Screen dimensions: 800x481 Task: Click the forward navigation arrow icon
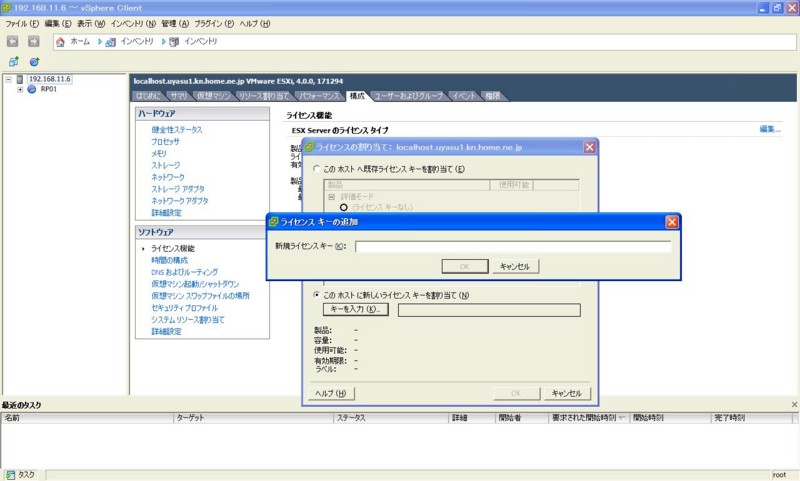tap(34, 41)
